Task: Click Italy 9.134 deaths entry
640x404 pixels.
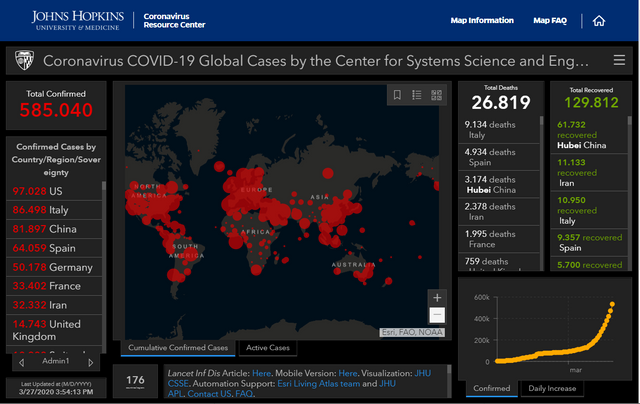Action: click(x=499, y=129)
